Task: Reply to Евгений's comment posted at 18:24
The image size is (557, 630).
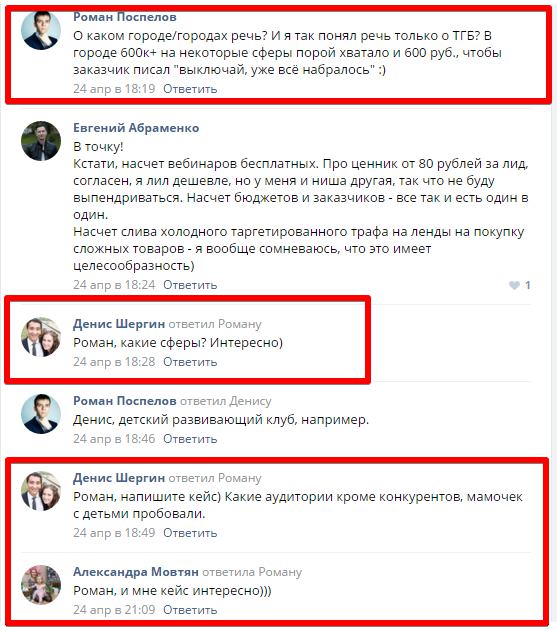Action: [x=190, y=285]
